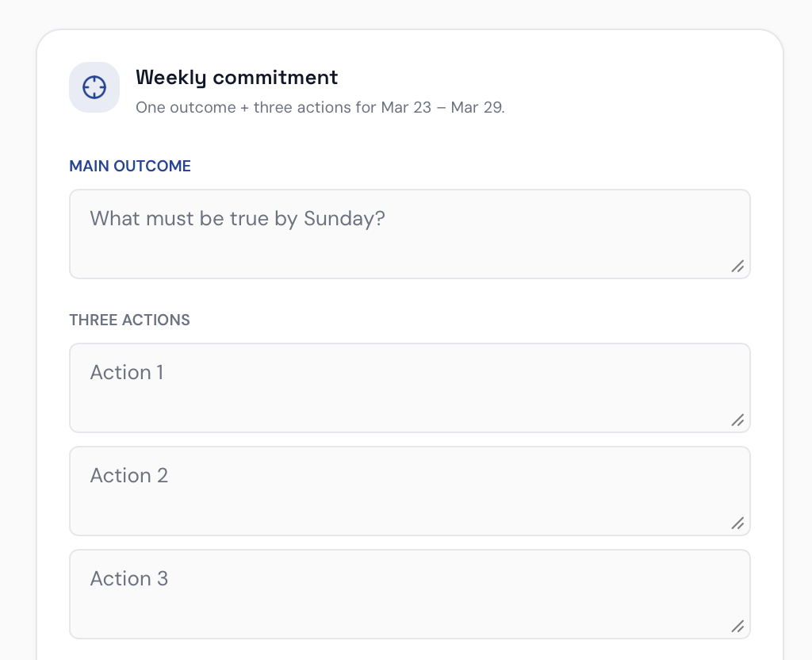Click the 'MAIN OUTCOME' field label
The width and height of the screenshot is (812, 660).
(130, 166)
